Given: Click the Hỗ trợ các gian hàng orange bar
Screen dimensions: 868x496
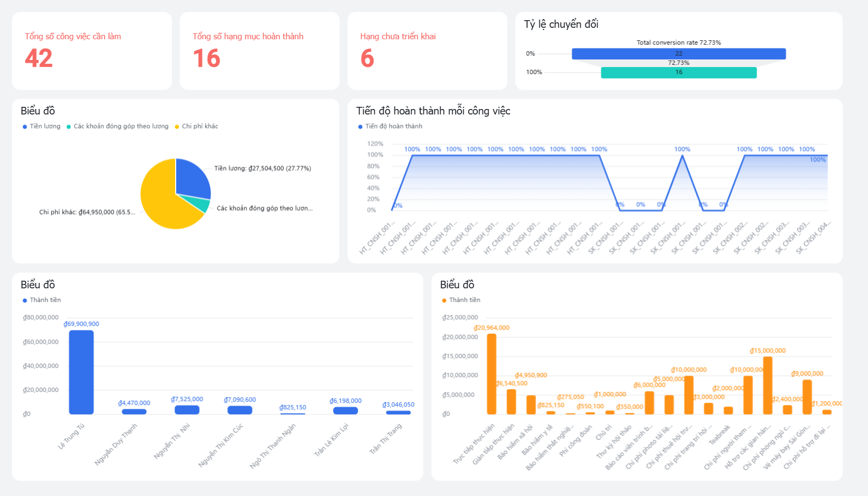Looking at the screenshot, I should click(768, 385).
